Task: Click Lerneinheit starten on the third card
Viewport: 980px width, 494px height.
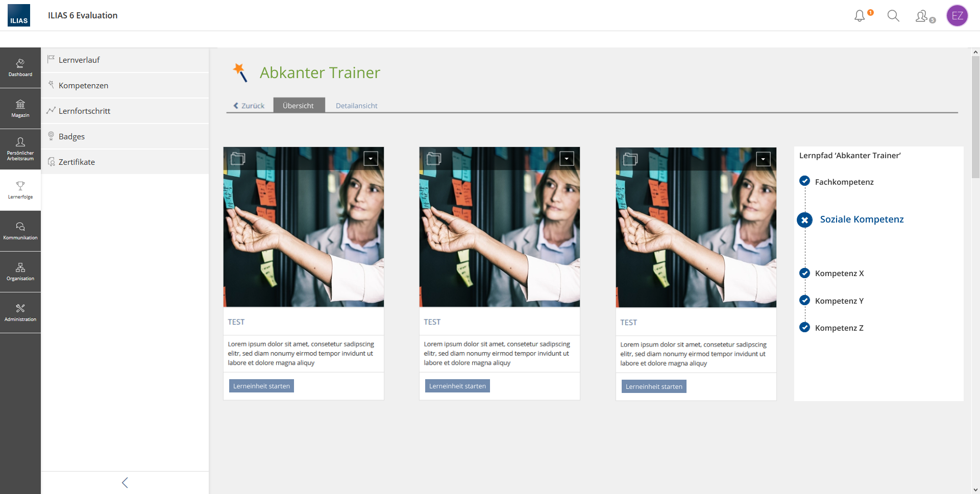Action: pos(654,387)
